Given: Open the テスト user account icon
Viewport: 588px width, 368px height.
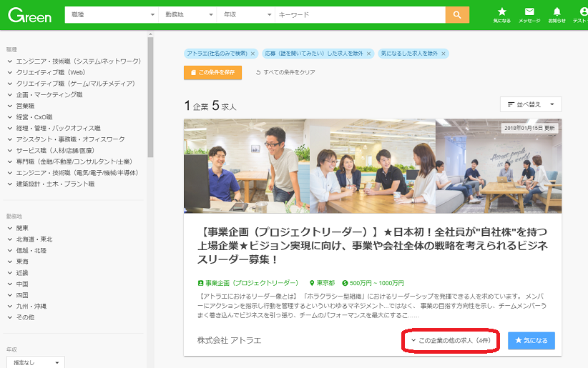Looking at the screenshot, I should (582, 15).
